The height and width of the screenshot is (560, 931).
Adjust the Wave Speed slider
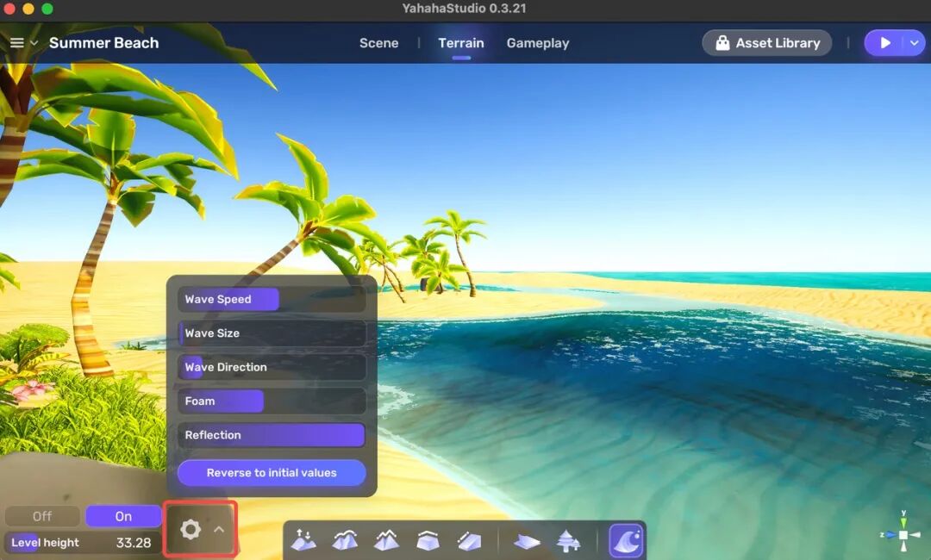[x=272, y=299]
